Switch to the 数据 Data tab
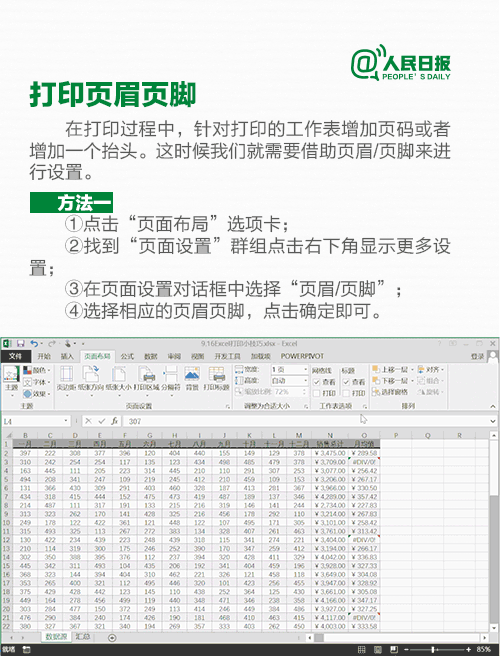 (151, 356)
